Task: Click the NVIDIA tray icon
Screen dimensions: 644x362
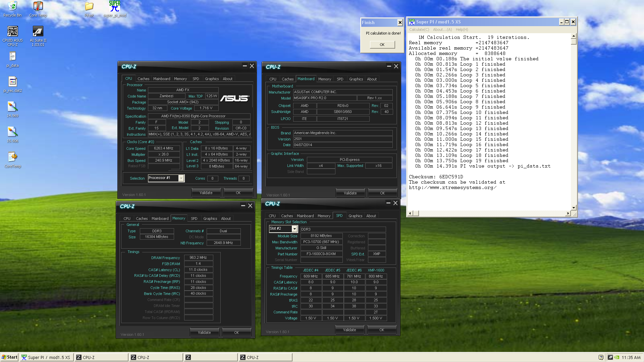Action: (617, 357)
